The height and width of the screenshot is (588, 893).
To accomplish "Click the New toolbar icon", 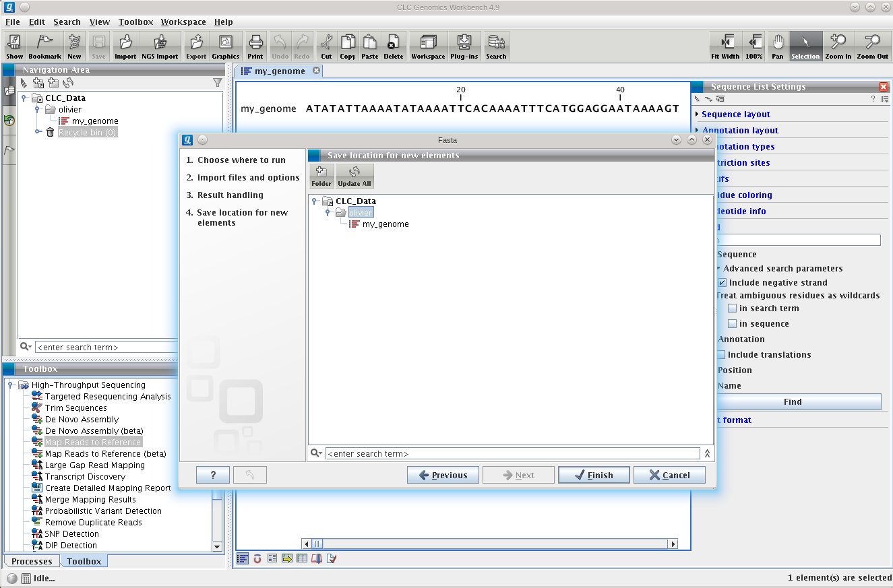I will [74, 46].
